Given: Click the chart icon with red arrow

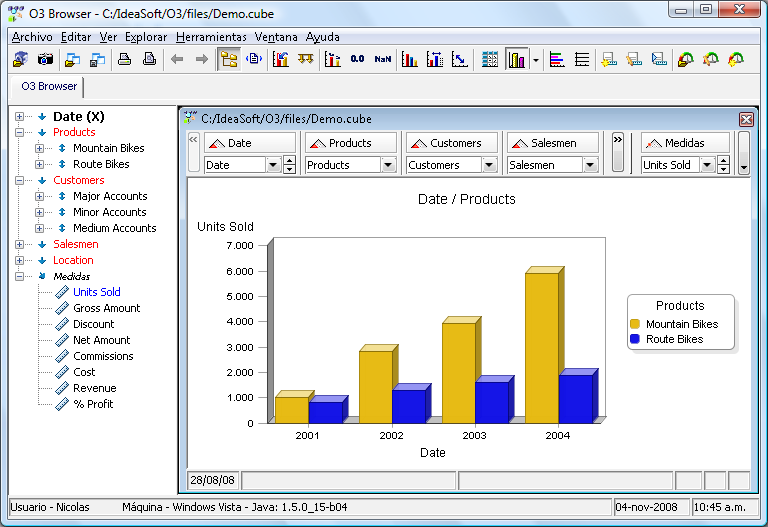Looking at the screenshot, I should 281,59.
